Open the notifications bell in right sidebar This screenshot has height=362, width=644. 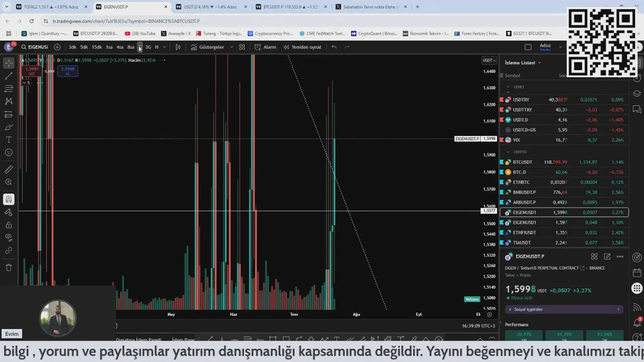(637, 322)
